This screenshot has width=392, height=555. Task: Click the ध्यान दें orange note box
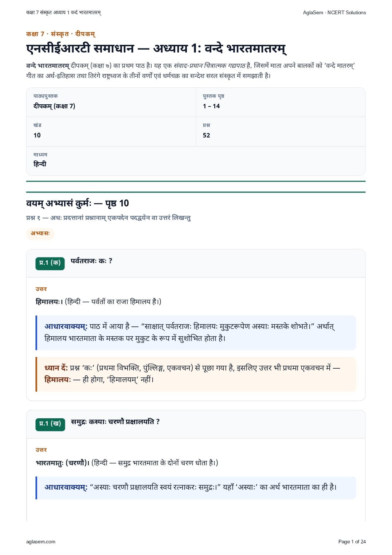tap(196, 374)
